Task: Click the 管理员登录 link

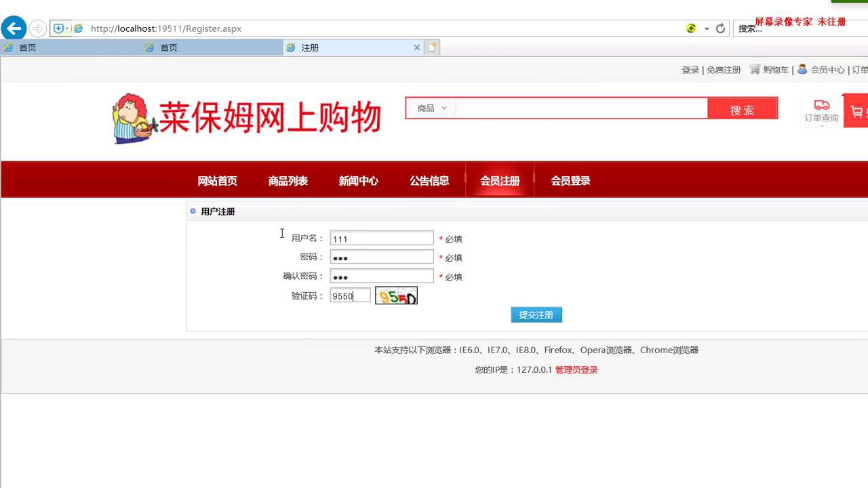Action: 576,369
